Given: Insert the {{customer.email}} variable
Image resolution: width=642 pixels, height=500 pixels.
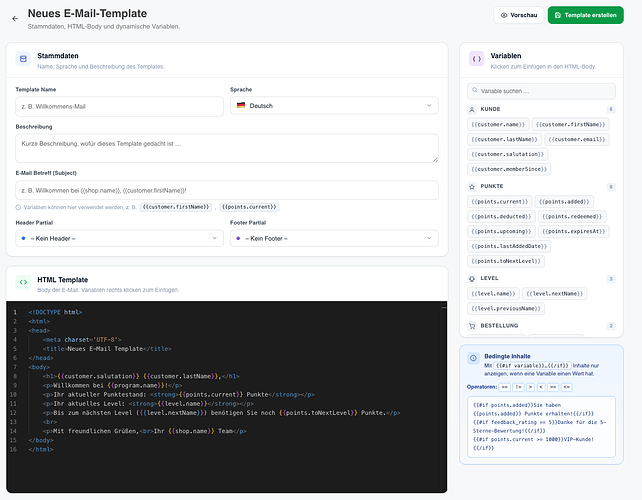Looking at the screenshot, I should pyautogui.click(x=576, y=139).
